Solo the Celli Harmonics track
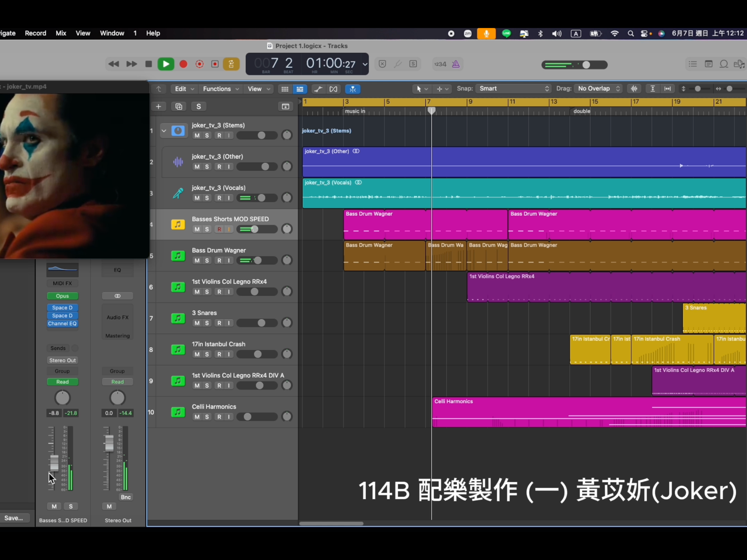The image size is (747, 560). (x=207, y=417)
